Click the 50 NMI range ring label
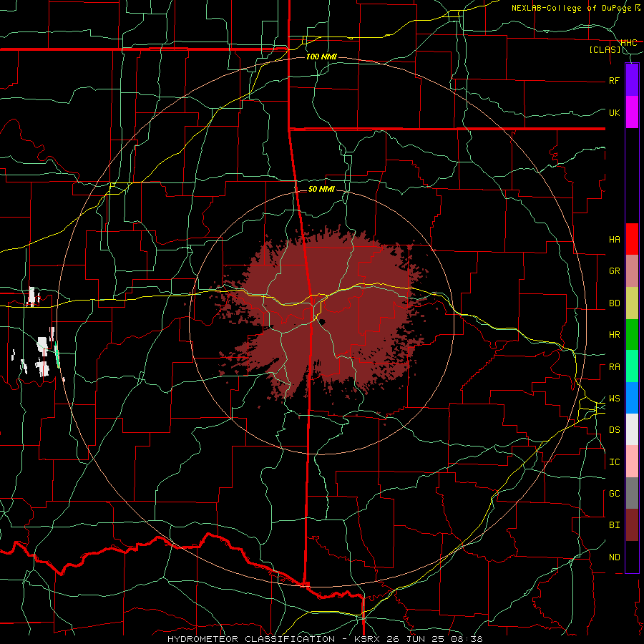 point(321,190)
